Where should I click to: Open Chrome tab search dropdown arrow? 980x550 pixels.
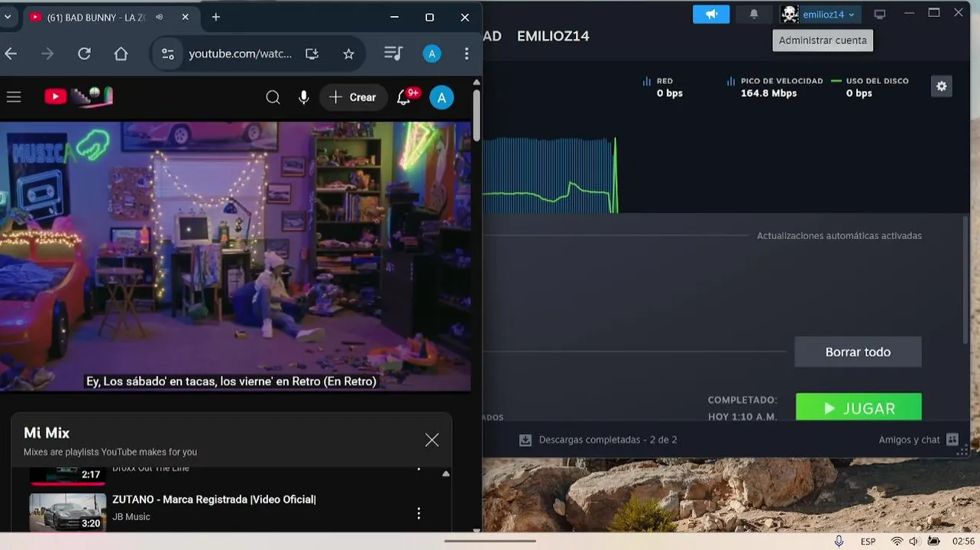pos(7,17)
